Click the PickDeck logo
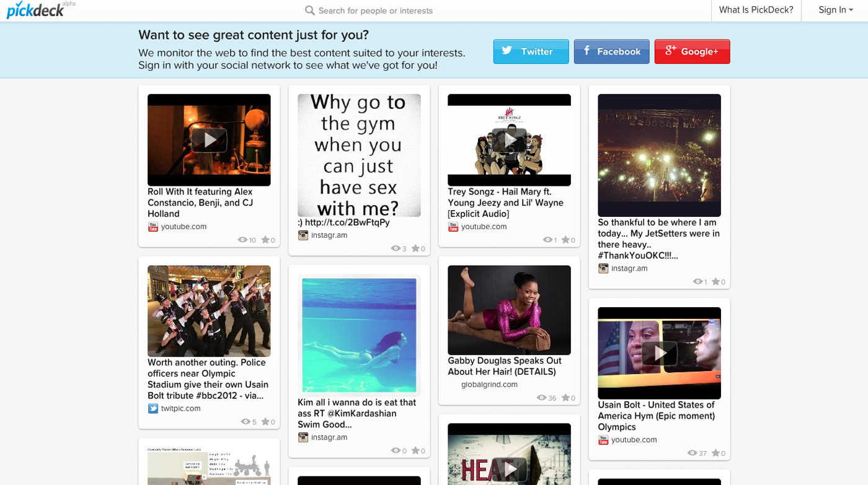Viewport: 868px width, 485px height. [36, 10]
